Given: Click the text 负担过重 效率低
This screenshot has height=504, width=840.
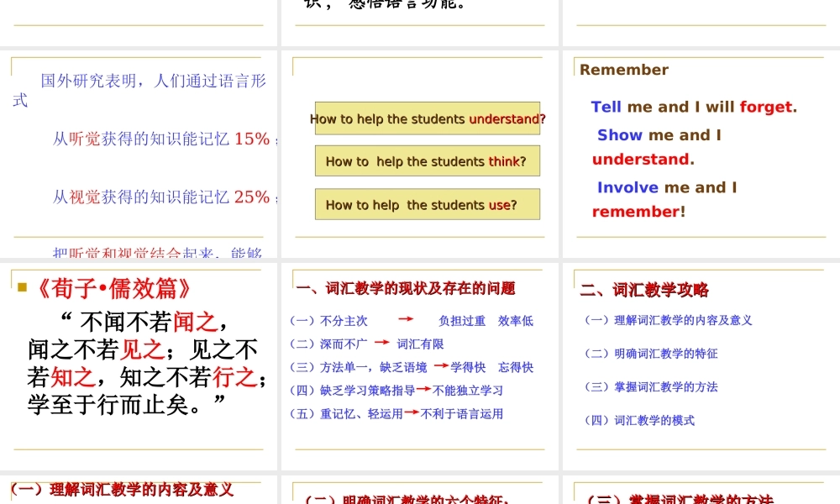Looking at the screenshot, I should 486,321.
